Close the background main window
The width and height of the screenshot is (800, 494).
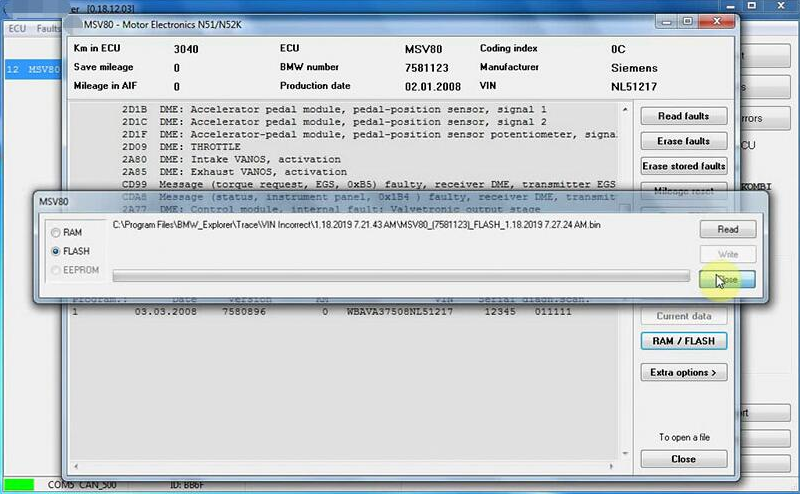781,6
